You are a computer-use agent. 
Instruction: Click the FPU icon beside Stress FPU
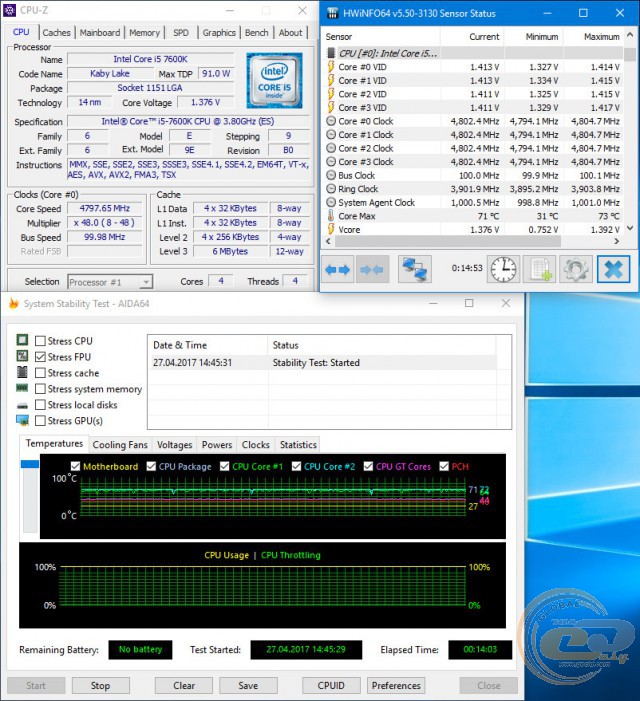click(22, 356)
